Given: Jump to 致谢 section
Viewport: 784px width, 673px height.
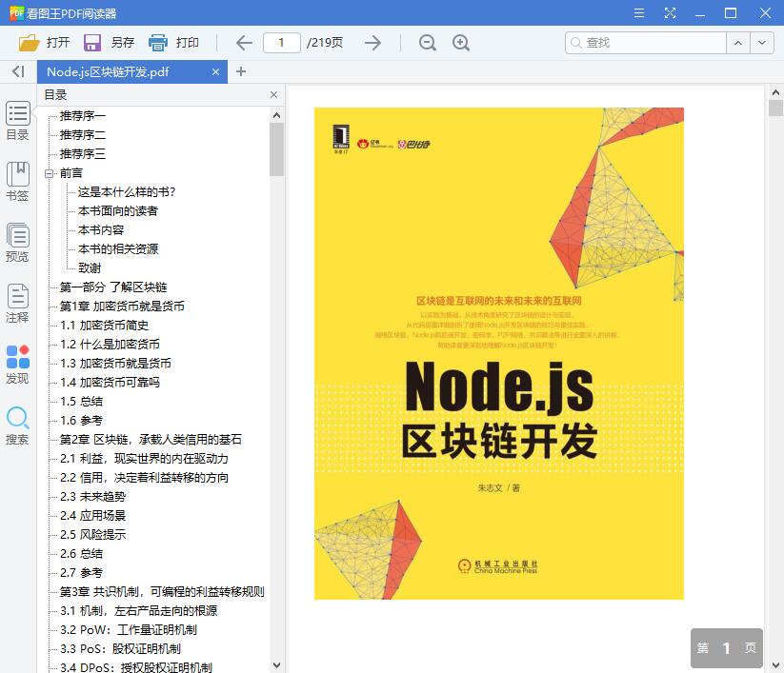Looking at the screenshot, I should point(90,268).
